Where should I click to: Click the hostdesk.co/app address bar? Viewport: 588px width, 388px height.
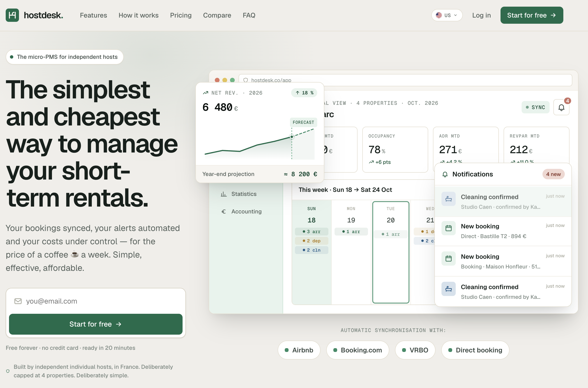click(x=405, y=80)
